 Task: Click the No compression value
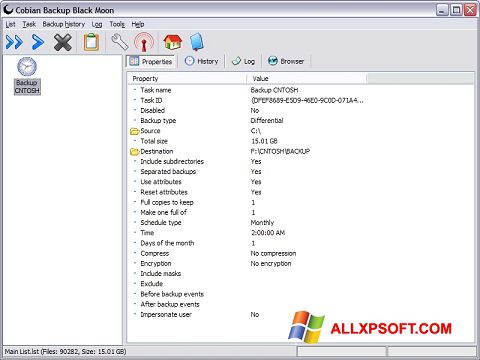tap(273, 254)
